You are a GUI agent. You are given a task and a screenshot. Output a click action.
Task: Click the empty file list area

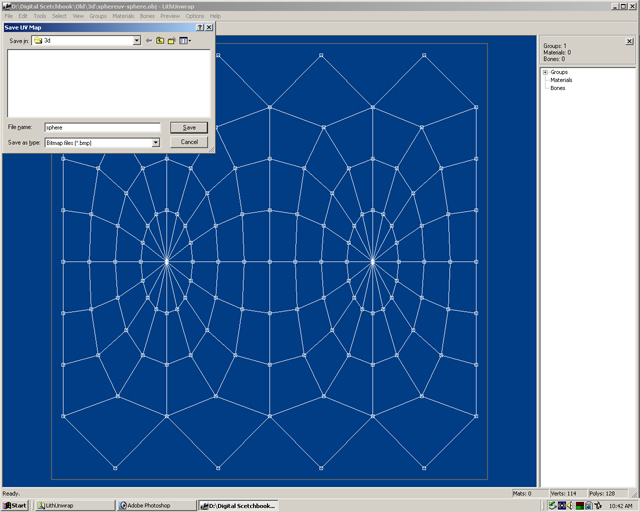pos(109,83)
